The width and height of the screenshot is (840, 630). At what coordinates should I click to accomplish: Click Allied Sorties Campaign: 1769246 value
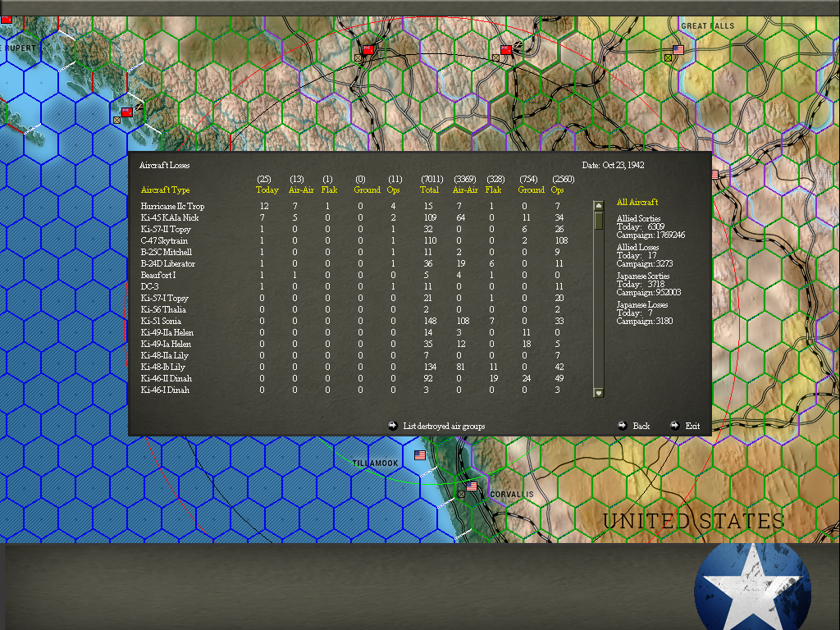(x=651, y=235)
